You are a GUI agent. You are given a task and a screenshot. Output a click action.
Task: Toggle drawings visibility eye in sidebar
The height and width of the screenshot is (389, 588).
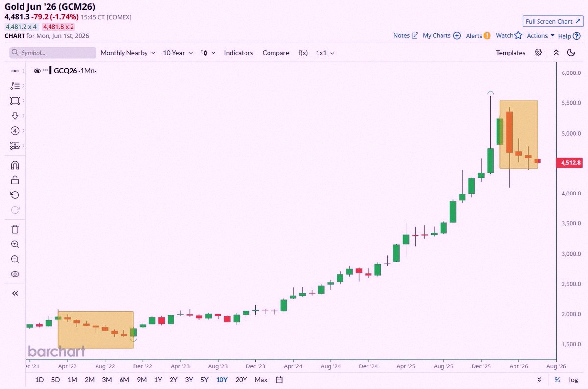pos(15,274)
